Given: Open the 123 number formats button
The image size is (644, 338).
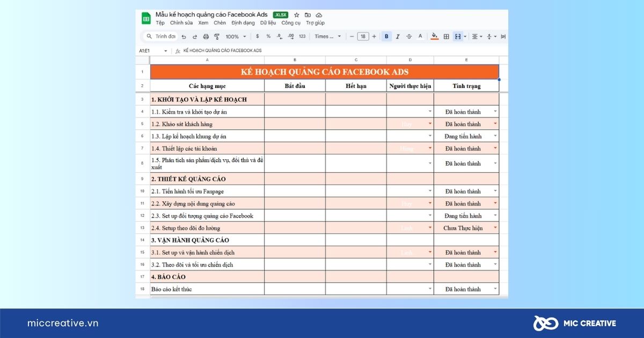Looking at the screenshot, I should pyautogui.click(x=302, y=36).
